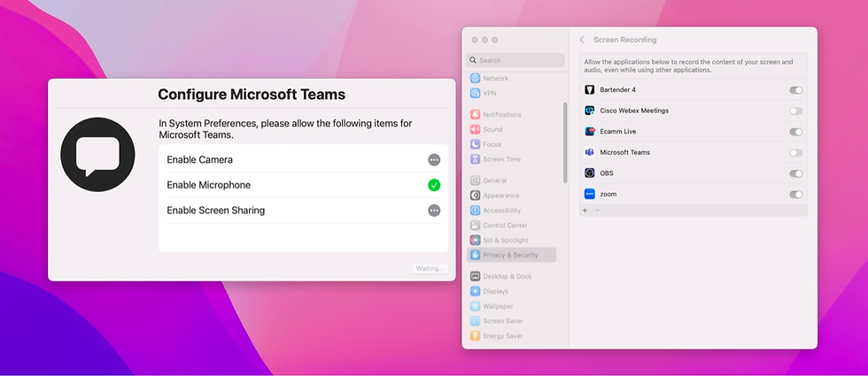The height and width of the screenshot is (376, 868).
Task: Click the Network globe icon in sidebar
Action: point(475,78)
